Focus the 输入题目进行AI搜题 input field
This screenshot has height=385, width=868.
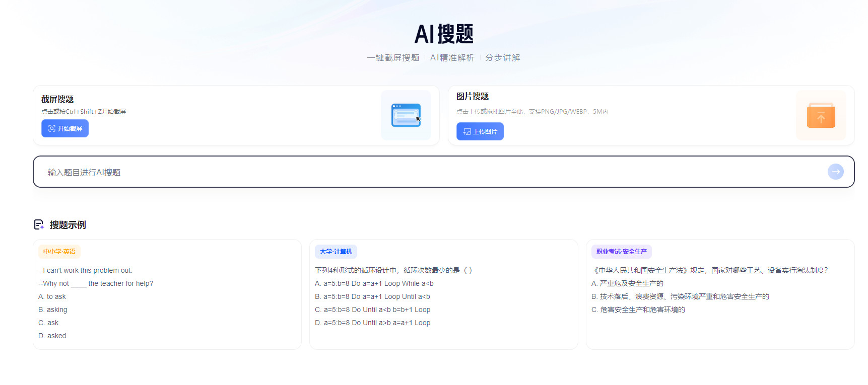(433, 172)
